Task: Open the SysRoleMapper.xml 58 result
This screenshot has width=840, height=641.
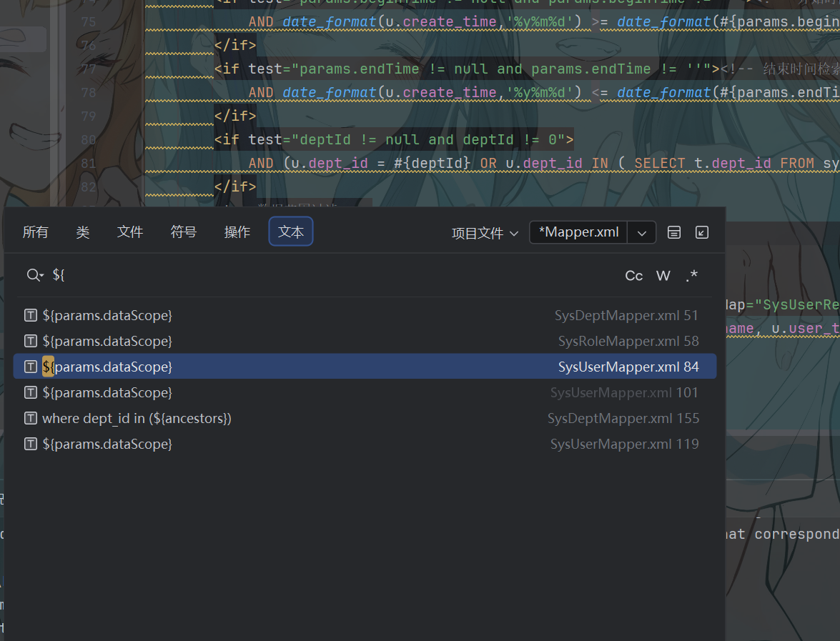Action: 365,341
